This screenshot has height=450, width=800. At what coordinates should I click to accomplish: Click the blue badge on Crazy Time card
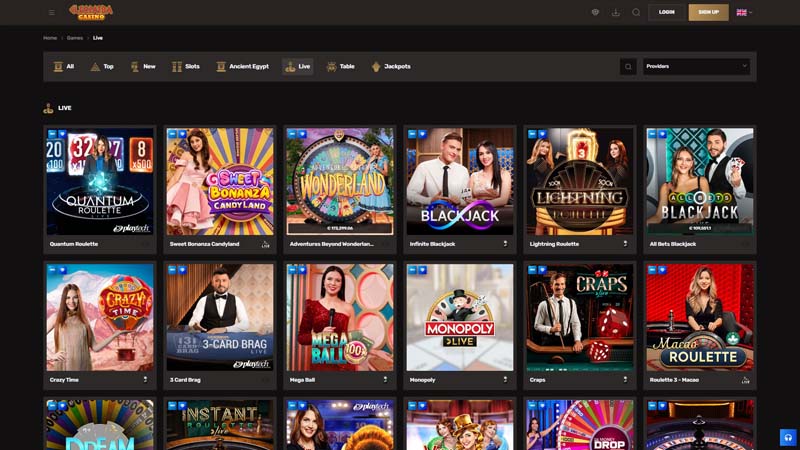[52, 270]
